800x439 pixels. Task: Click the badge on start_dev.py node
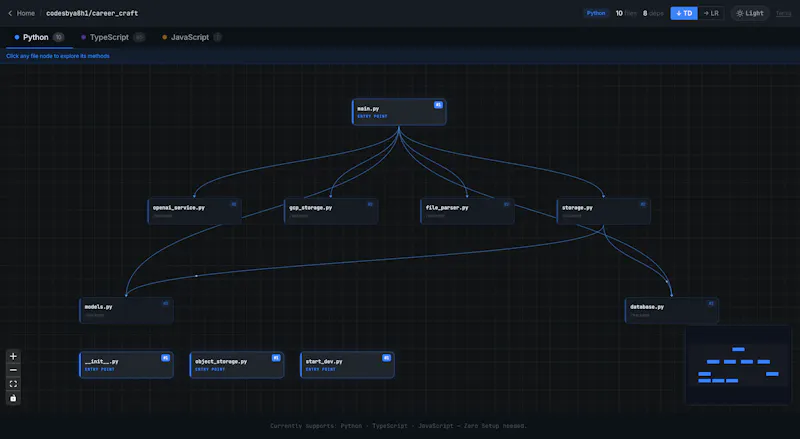386,358
